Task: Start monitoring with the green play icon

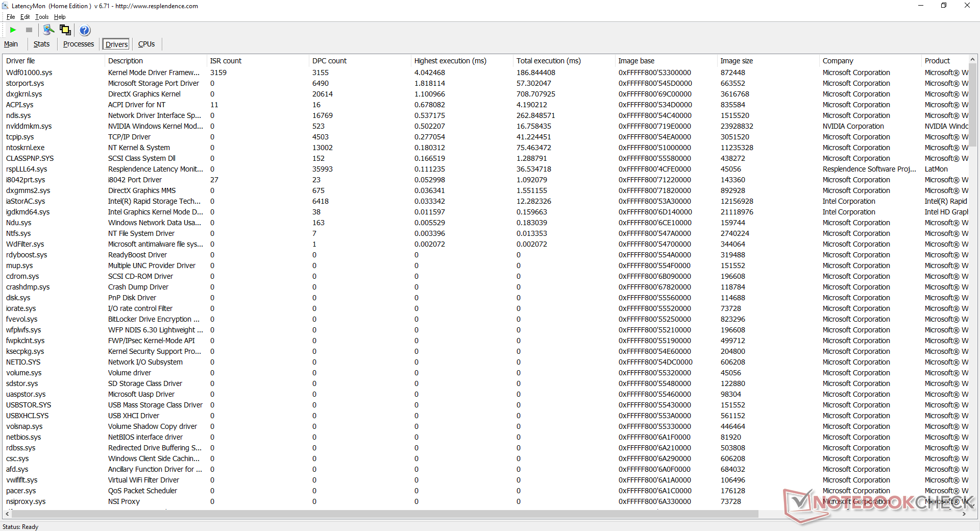Action: click(13, 30)
